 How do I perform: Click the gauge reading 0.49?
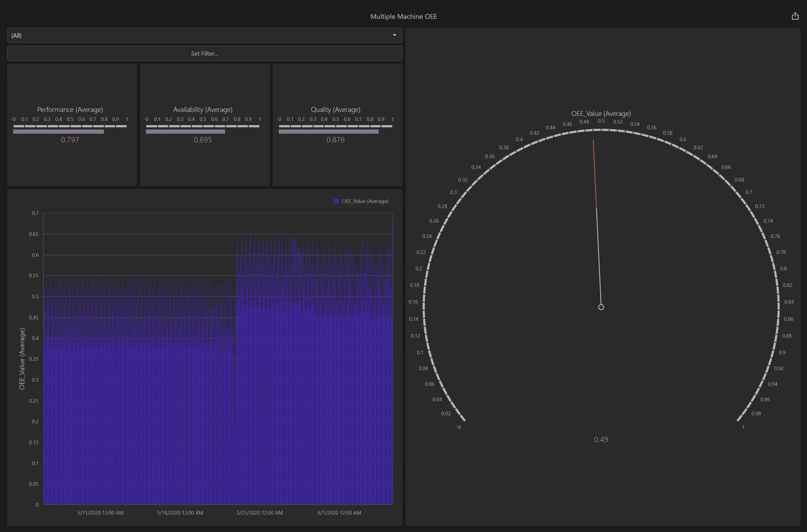click(601, 440)
